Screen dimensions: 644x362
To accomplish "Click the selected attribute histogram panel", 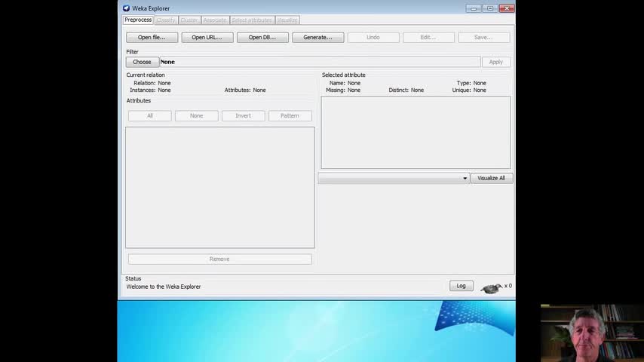I will pyautogui.click(x=416, y=132).
